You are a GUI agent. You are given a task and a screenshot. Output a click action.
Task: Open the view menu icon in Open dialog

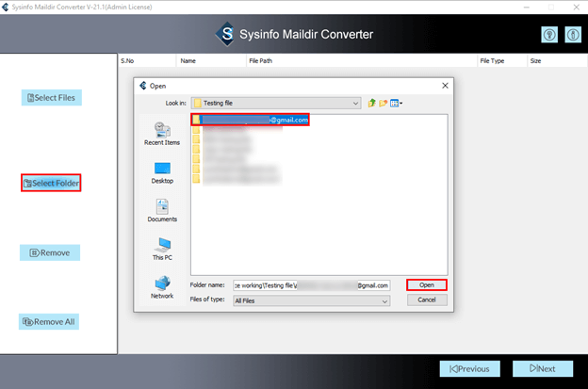396,103
